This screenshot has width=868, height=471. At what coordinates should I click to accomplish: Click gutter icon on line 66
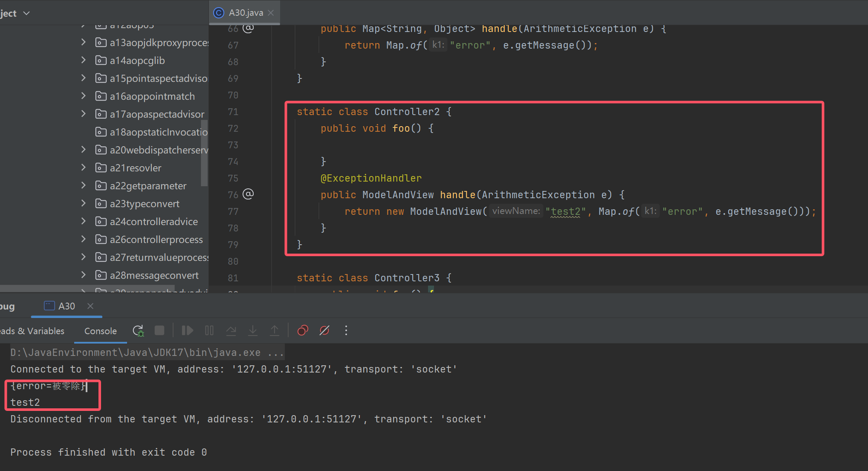point(248,28)
